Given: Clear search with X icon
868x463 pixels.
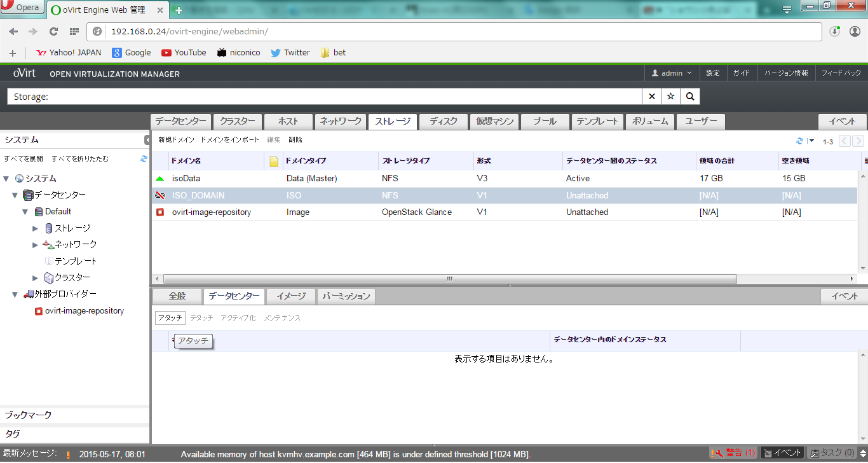Looking at the screenshot, I should (x=651, y=97).
